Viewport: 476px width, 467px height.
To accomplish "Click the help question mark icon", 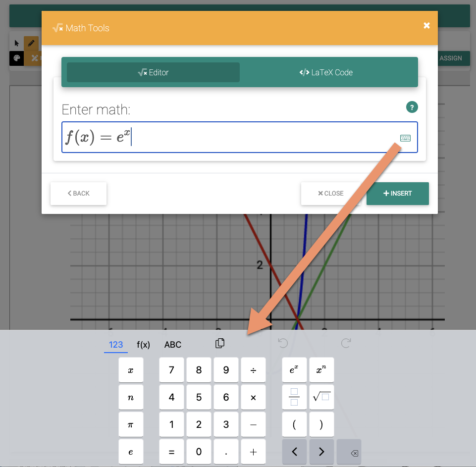I will tap(412, 107).
